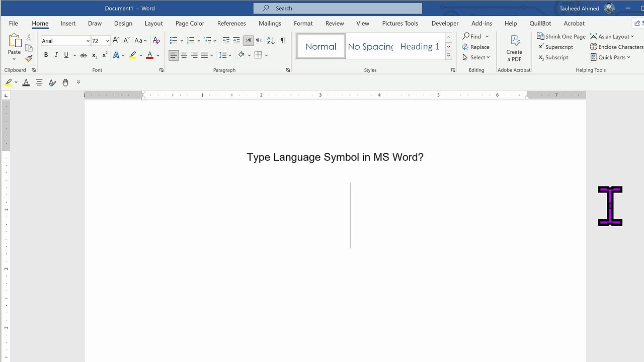Click the Shrink One Page tool
The image size is (644, 362).
coord(561,36)
